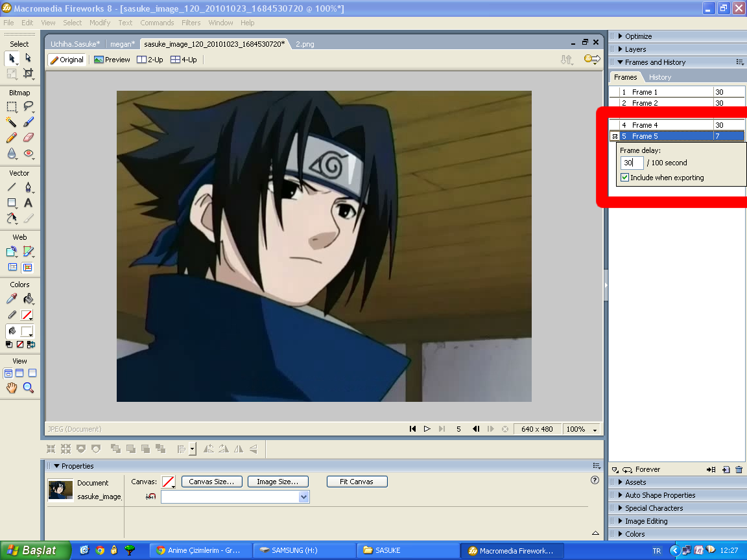The image size is (747, 560).
Task: Click the Image Size button
Action: (x=278, y=482)
